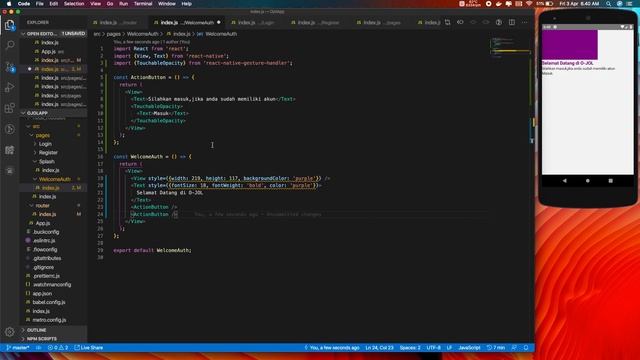Screen dimensions: 640x360
Task: Open the Search view in activity bar
Action: [x=9, y=45]
